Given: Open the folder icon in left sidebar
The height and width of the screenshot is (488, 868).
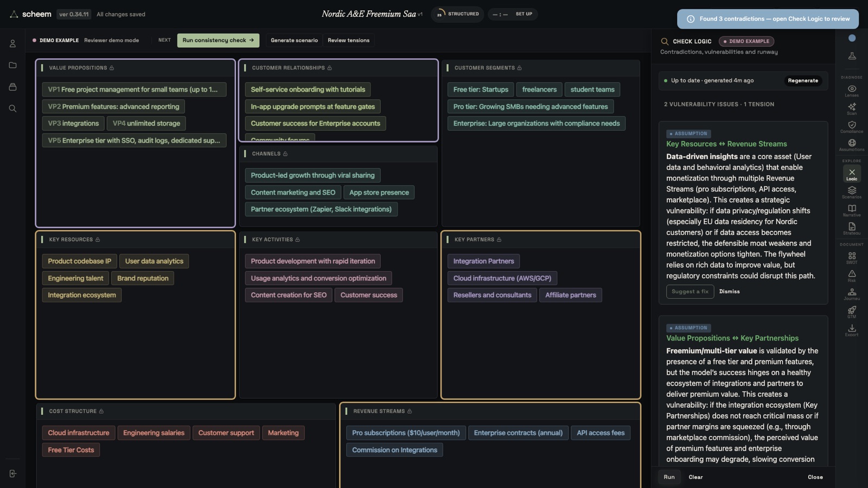Looking at the screenshot, I should [12, 65].
